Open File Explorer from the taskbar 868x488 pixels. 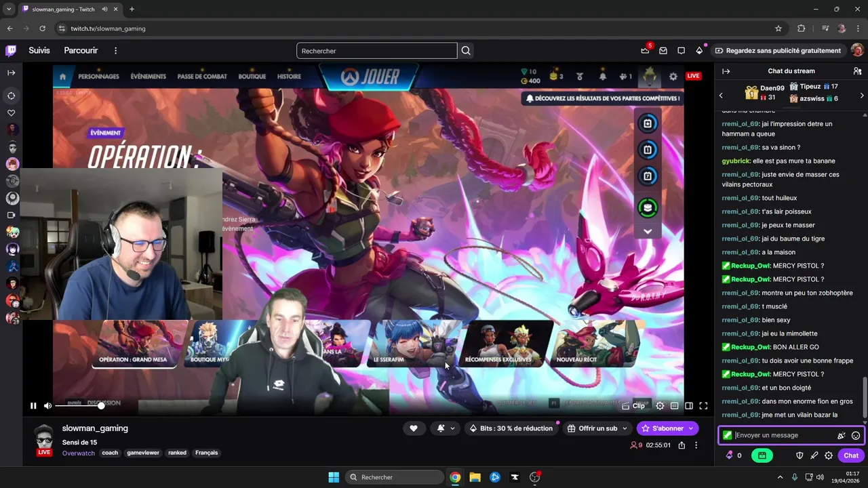(475, 477)
